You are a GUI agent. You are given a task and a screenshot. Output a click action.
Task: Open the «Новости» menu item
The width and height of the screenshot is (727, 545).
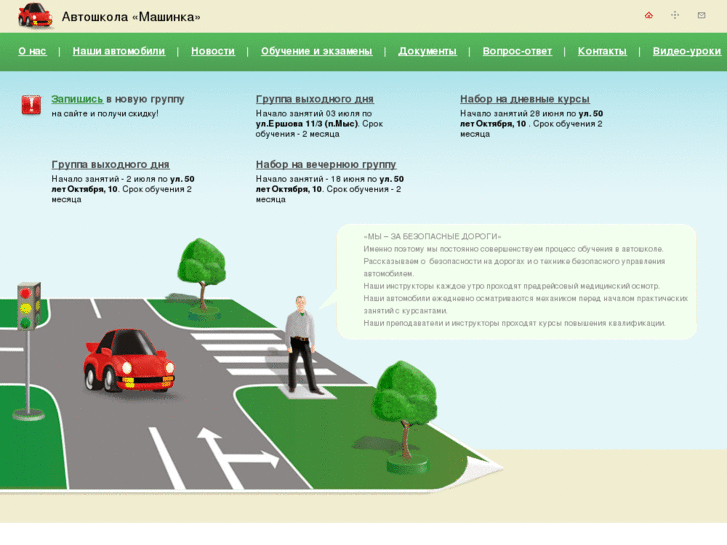pos(213,51)
